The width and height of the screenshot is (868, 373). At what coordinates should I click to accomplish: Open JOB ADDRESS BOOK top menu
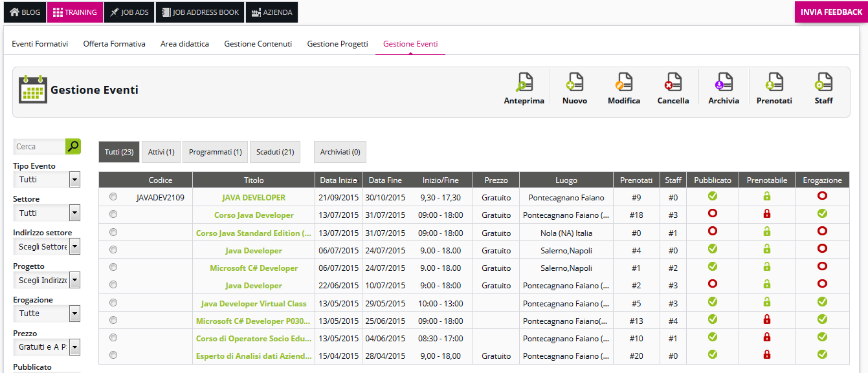click(200, 12)
